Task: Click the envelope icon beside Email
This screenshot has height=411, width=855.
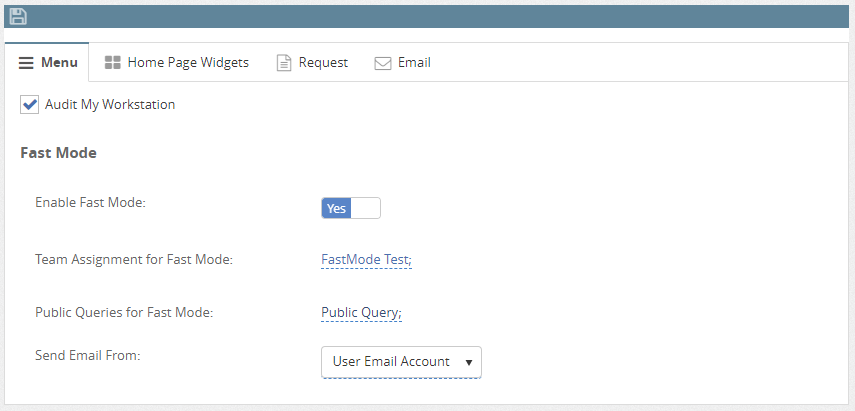Action: 383,63
